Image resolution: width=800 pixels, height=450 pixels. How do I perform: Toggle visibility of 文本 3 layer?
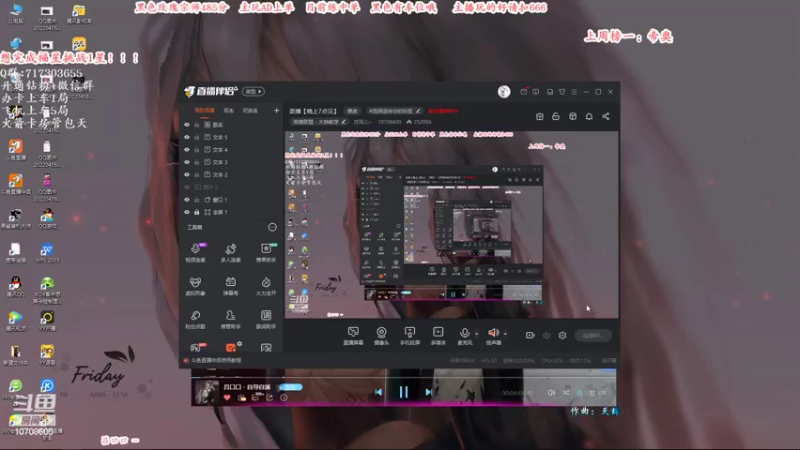pos(187,162)
